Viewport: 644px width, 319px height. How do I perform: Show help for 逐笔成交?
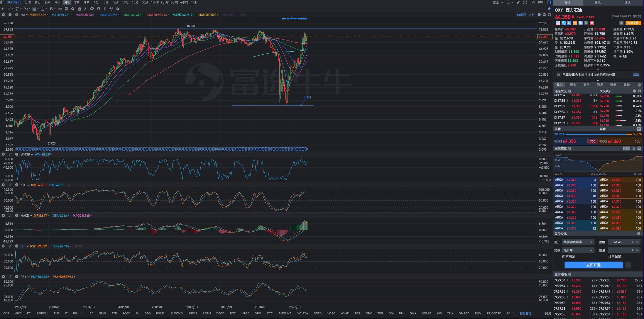(570, 91)
